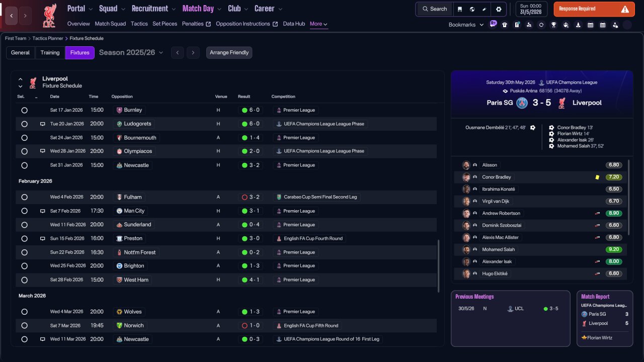Open the Data Hub submenu item
The width and height of the screenshot is (644, 362).
coord(294,24)
